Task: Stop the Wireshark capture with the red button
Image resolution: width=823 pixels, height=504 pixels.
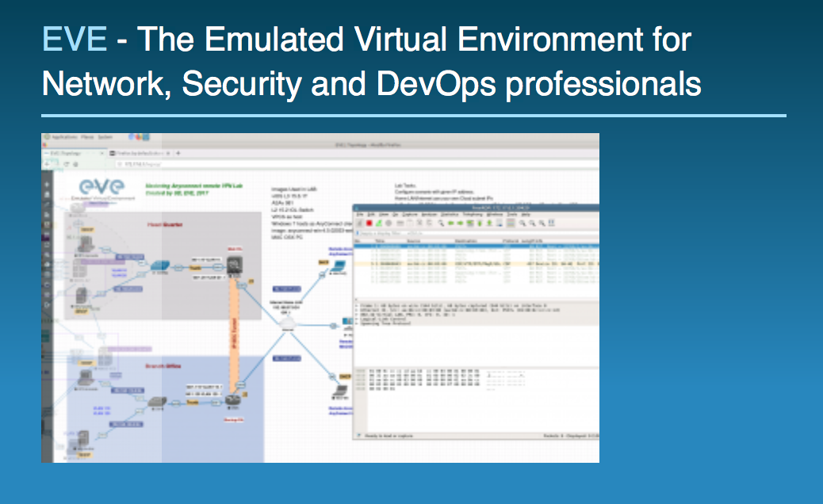Action: point(369,223)
